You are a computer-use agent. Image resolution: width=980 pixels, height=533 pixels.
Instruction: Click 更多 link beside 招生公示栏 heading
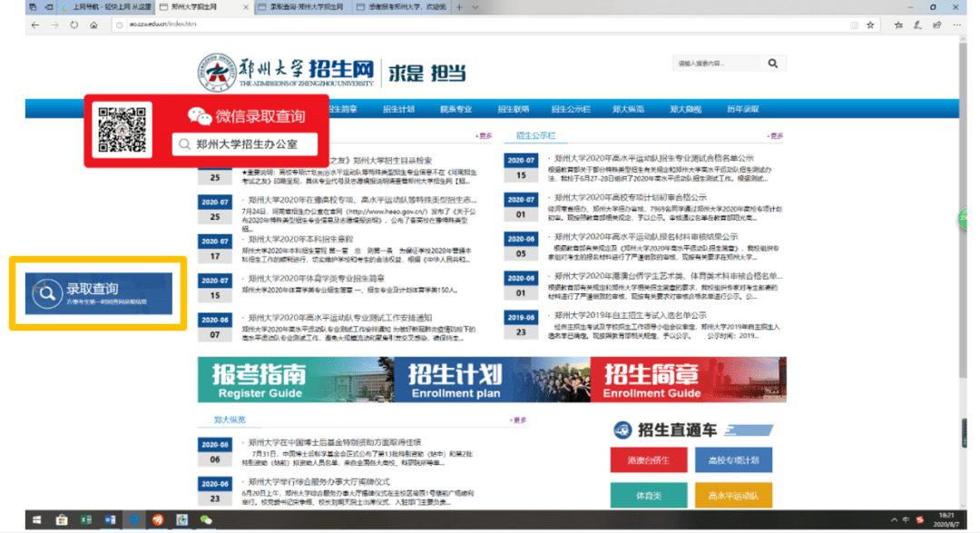775,136
